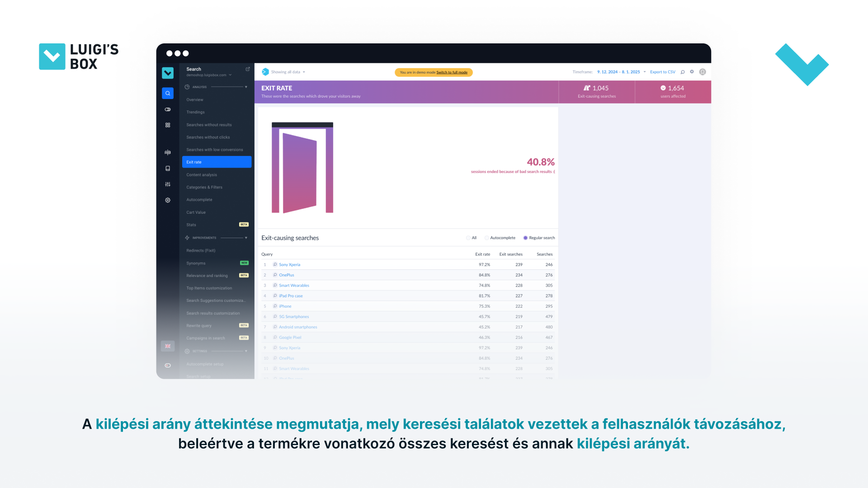Open the A/B testing rail icon

click(168, 152)
